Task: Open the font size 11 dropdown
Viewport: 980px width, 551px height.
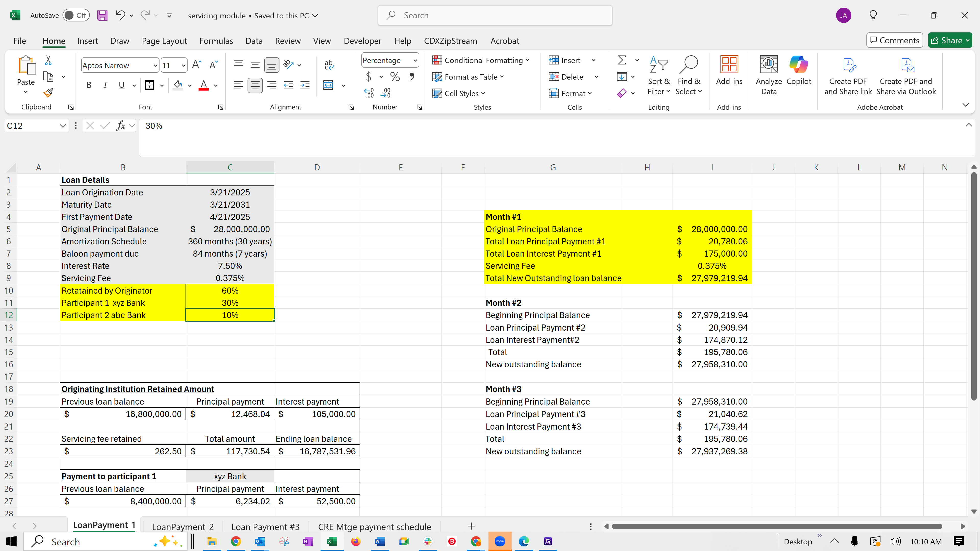Action: [x=183, y=65]
